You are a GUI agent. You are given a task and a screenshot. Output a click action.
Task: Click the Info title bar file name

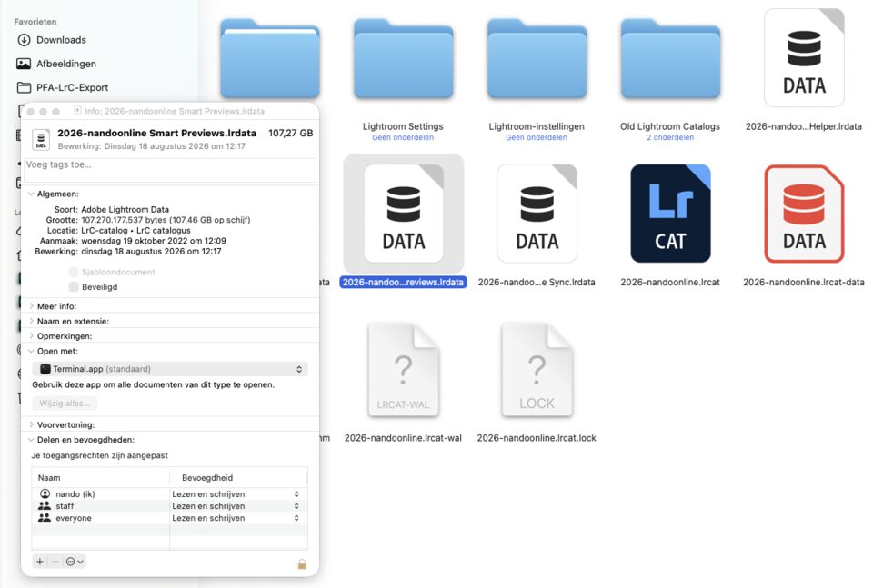pos(175,111)
